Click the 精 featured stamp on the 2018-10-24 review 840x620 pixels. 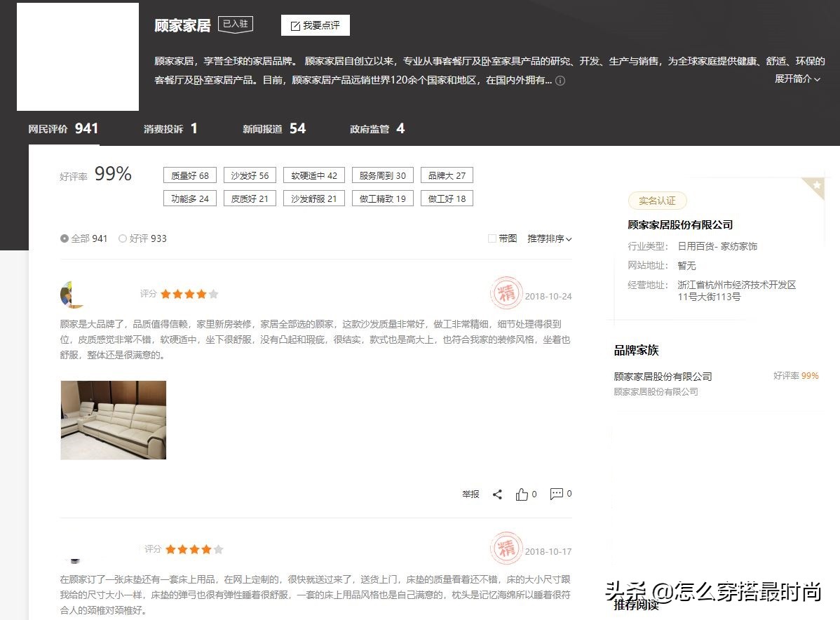pyautogui.click(x=507, y=294)
